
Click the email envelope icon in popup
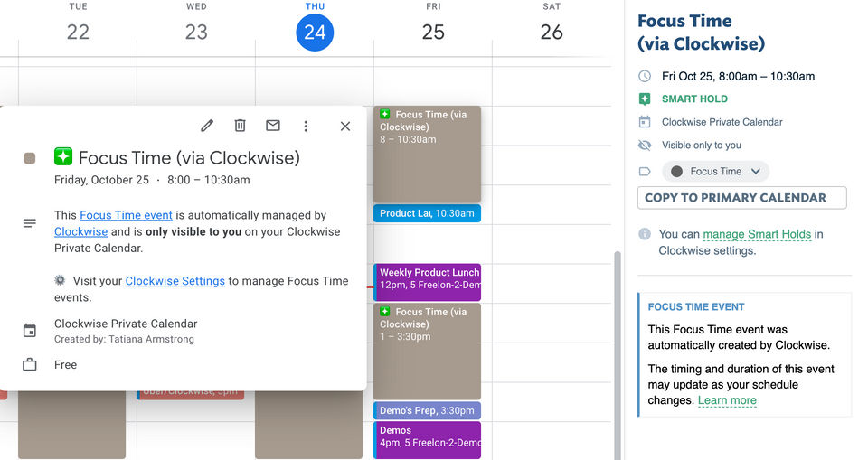click(x=273, y=127)
